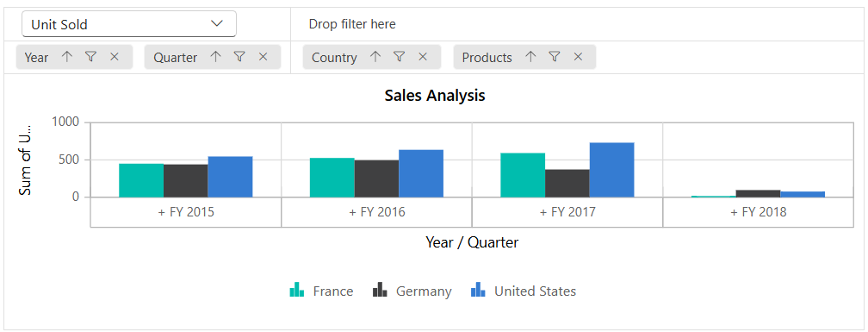This screenshot has width=868, height=332.
Task: Expand the FY 2017 axis group
Action: tap(567, 212)
